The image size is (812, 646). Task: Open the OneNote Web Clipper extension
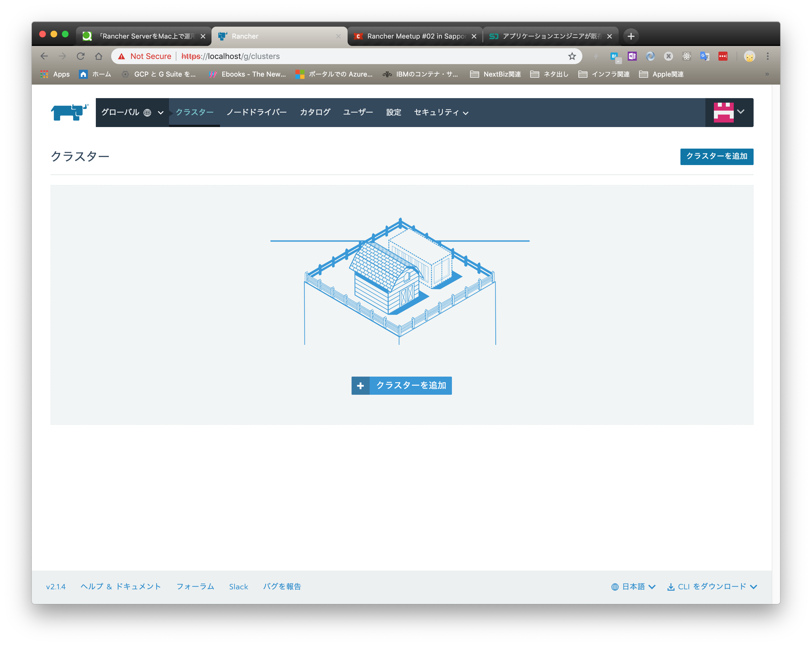[x=632, y=56]
